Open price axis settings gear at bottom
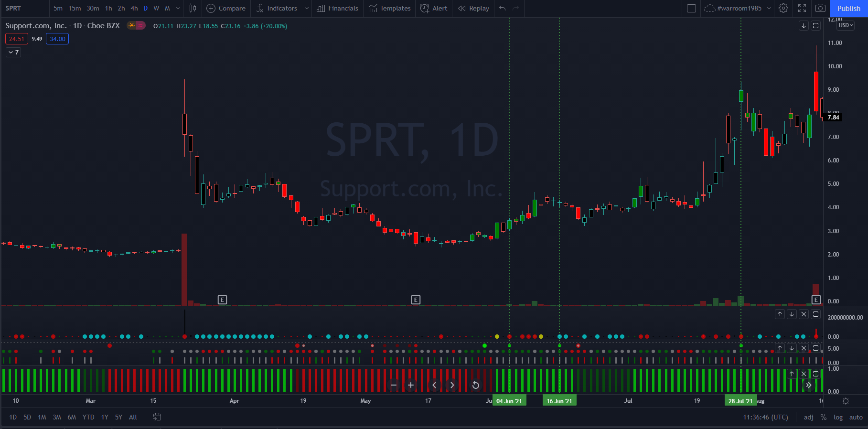Screen dimensions: 868x429 tap(846, 401)
